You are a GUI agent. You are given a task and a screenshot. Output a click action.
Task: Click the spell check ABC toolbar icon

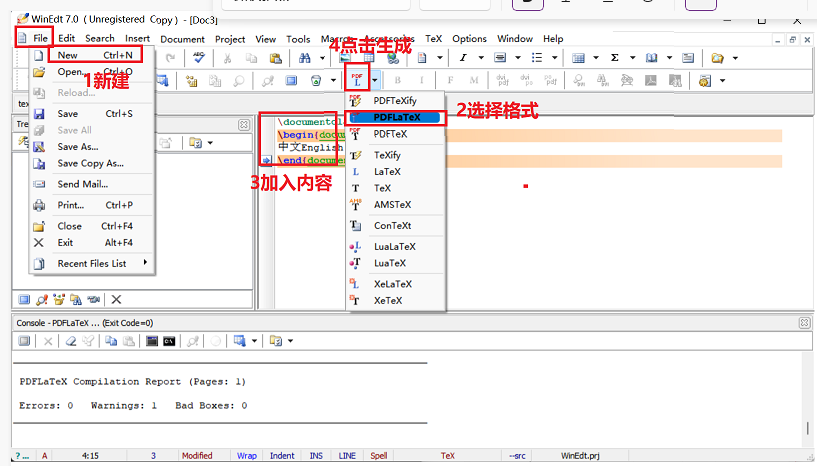pyautogui.click(x=199, y=58)
